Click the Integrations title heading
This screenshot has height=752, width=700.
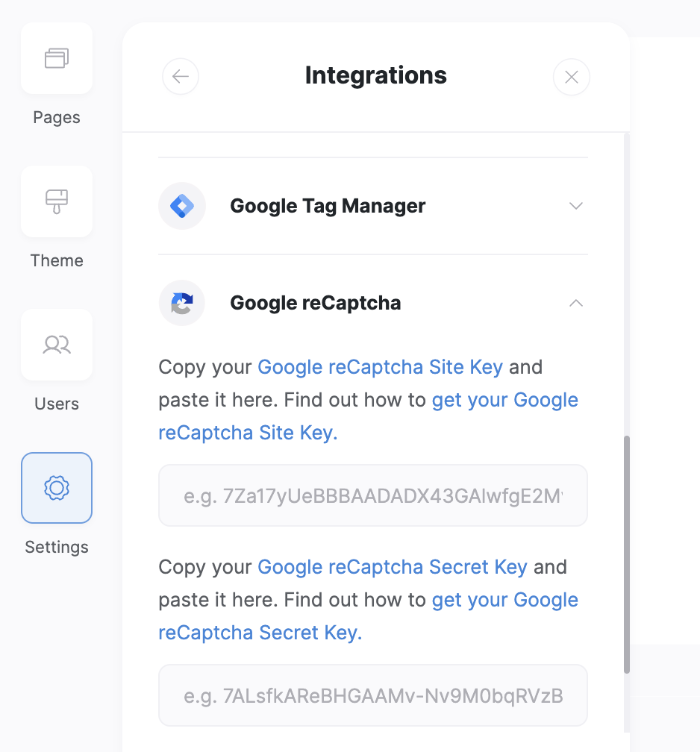[375, 75]
